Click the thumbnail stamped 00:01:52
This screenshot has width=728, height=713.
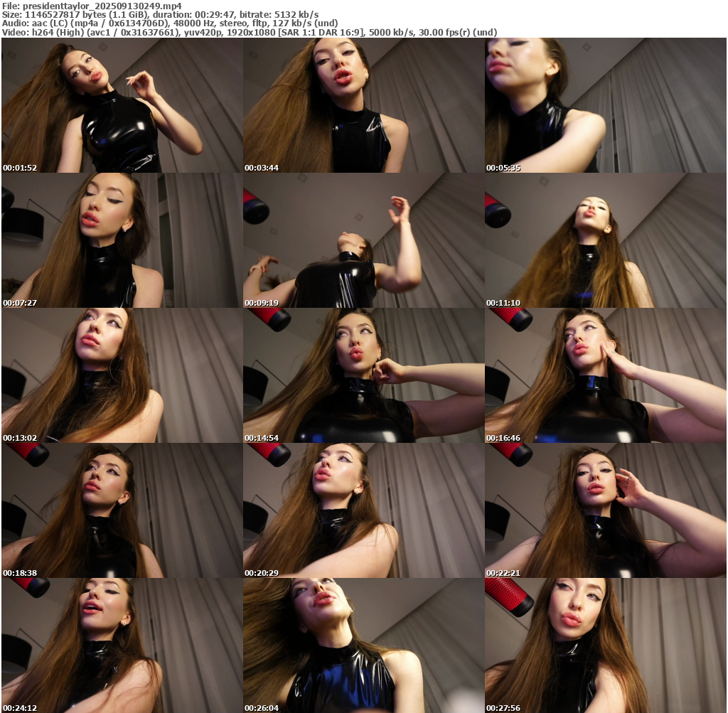122,105
